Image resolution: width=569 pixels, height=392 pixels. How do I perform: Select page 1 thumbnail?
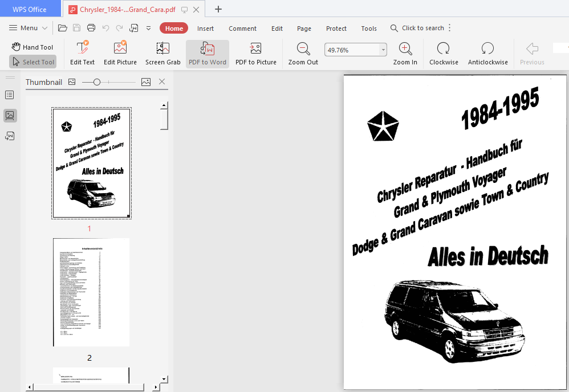[x=91, y=163]
